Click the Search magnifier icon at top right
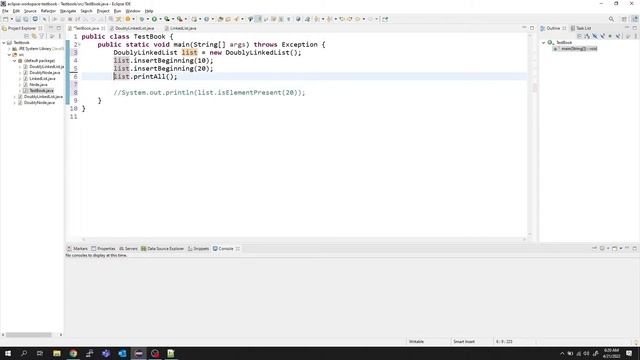640x360 pixels. [x=611, y=19]
